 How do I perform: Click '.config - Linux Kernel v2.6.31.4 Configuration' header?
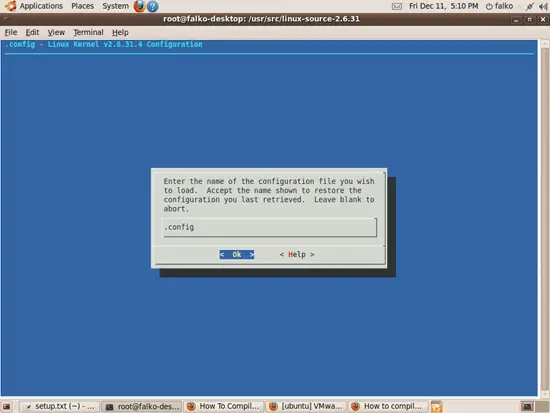point(104,44)
